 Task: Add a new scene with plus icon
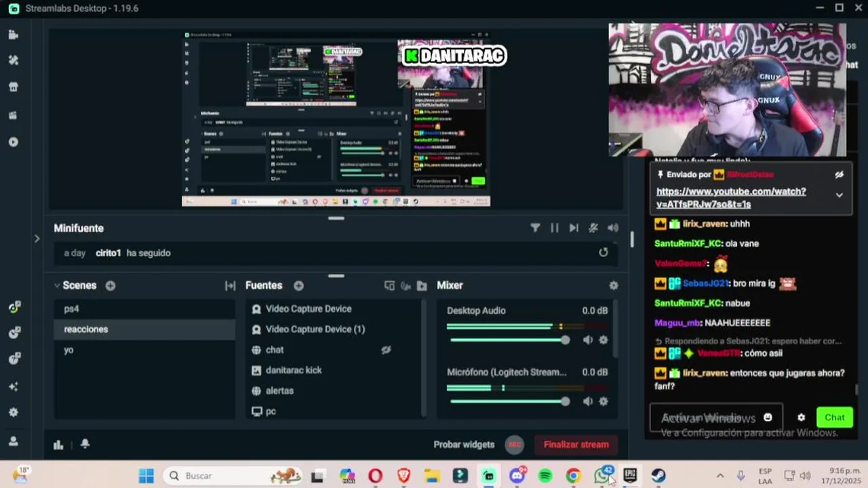(110, 285)
